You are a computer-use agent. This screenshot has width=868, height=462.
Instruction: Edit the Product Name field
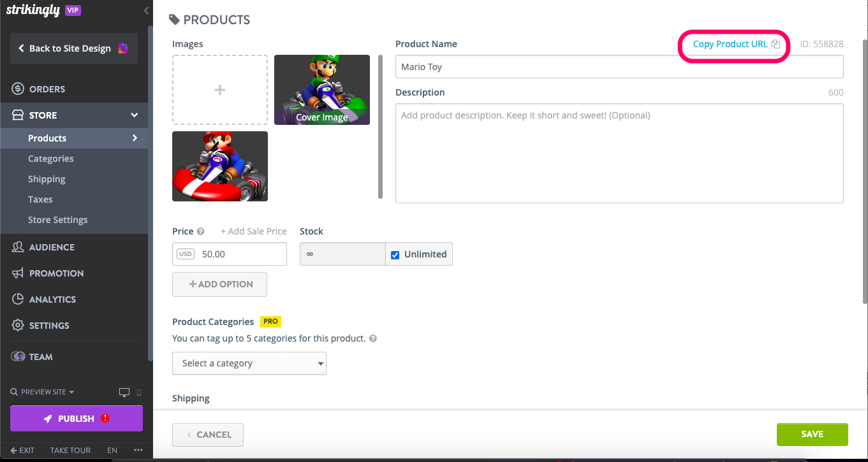tap(619, 67)
